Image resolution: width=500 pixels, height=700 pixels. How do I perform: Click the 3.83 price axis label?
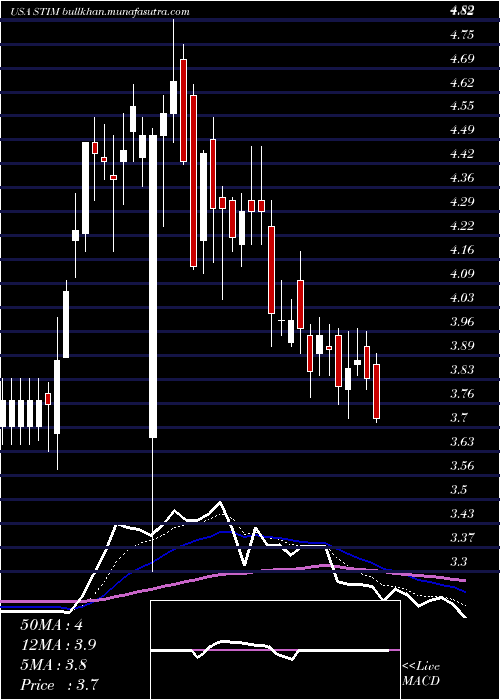462,370
